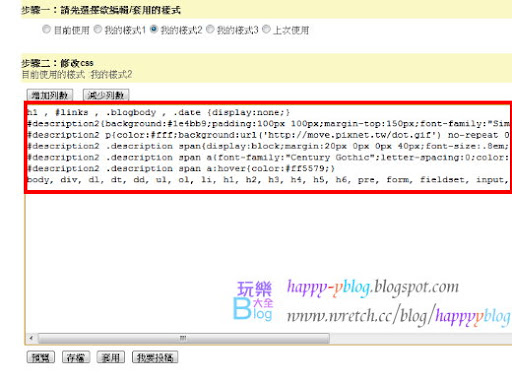
Task: Click the line 'span a:hover{color:#ff5579;}'
Action: point(181,169)
